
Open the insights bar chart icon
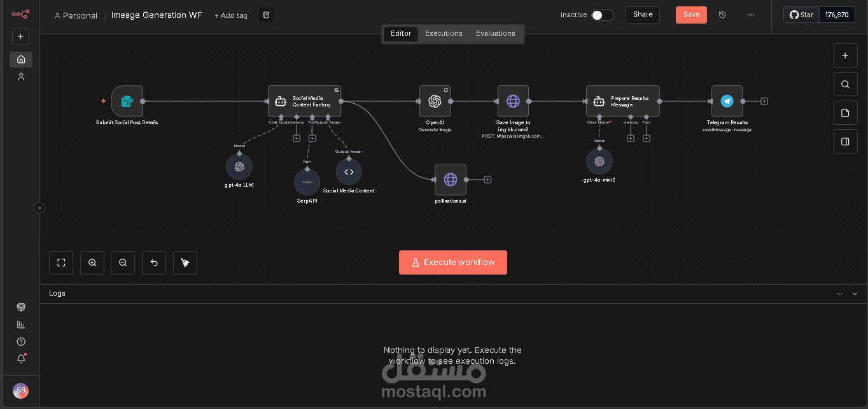[21, 324]
